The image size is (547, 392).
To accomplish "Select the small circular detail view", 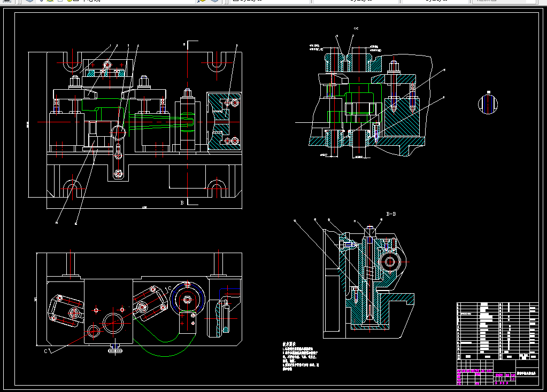I will point(488,104).
